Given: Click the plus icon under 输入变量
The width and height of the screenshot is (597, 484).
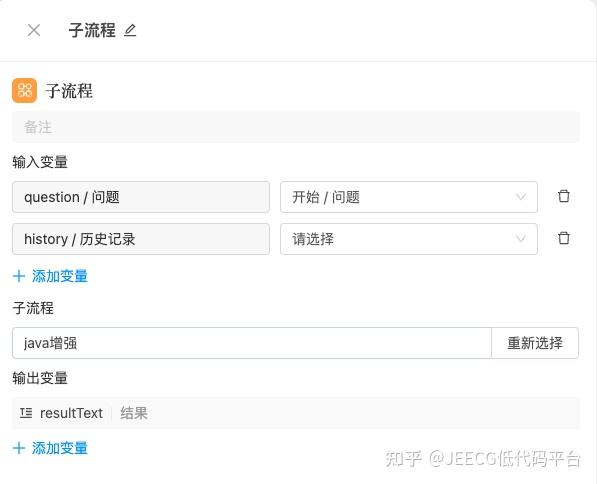Looking at the screenshot, I should click(x=19, y=276).
